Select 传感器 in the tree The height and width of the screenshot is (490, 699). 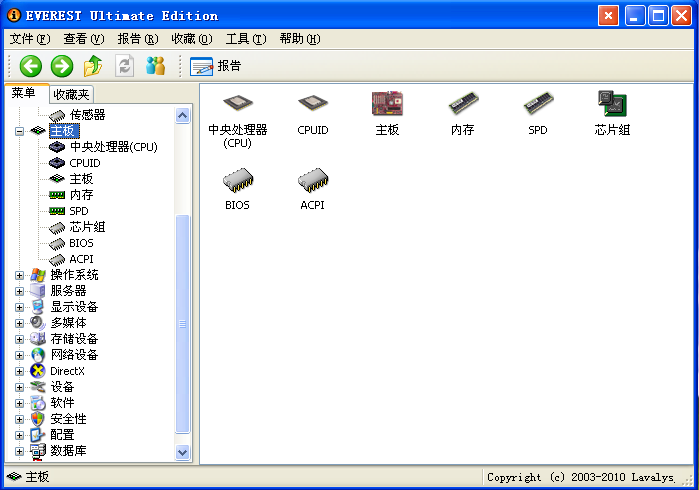click(87, 115)
